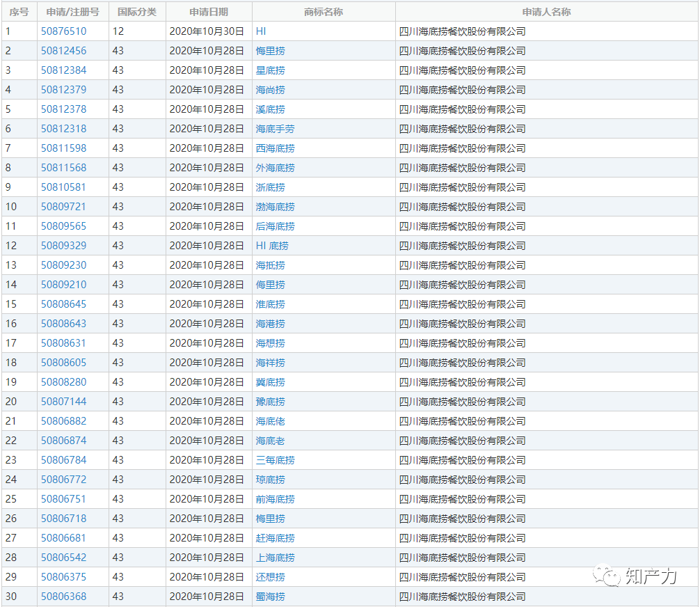Select the HI 底捞 trademark link
Image resolution: width=700 pixels, height=607 pixels.
pos(272,246)
